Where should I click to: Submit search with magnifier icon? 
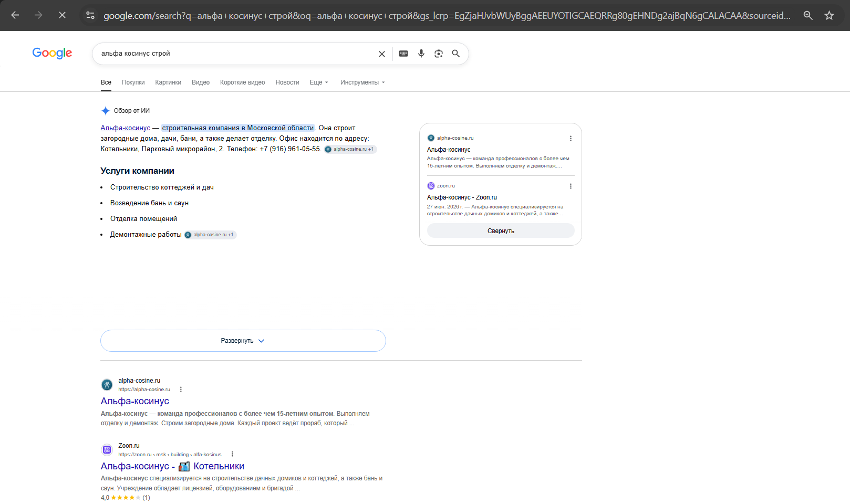(x=456, y=54)
